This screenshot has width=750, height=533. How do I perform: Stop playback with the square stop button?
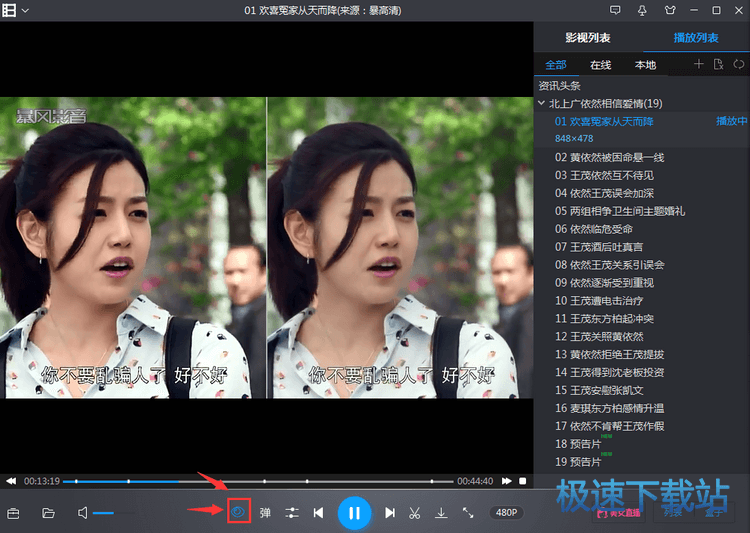523,481
